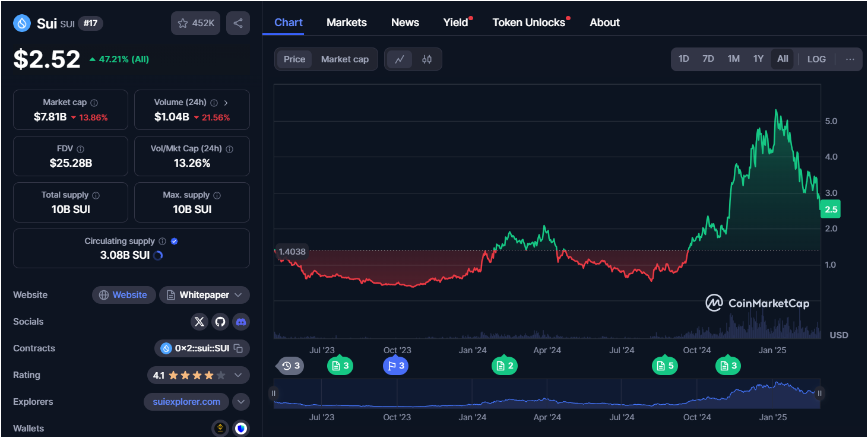
Task: Open Volume (24h) details arrow
Action: (226, 103)
